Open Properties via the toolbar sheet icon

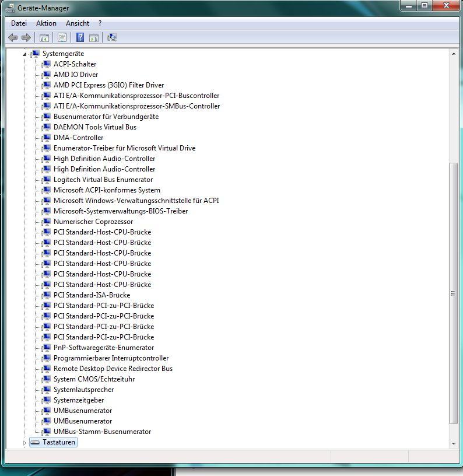(x=62, y=38)
